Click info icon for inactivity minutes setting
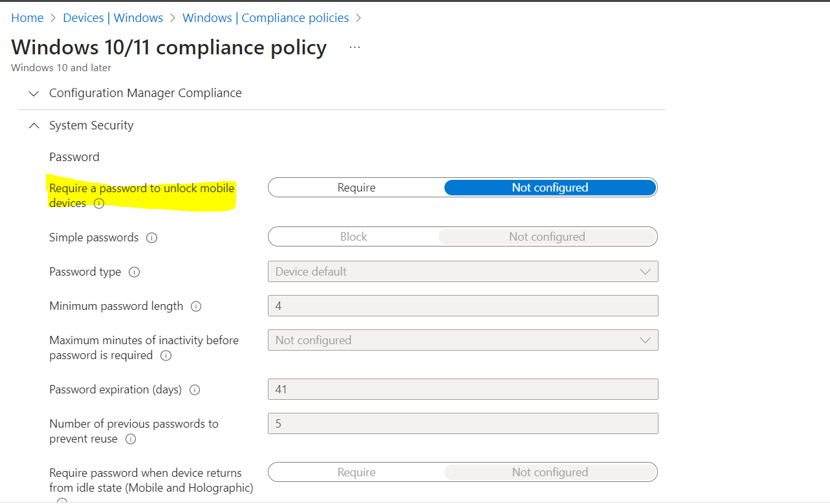 coord(166,356)
